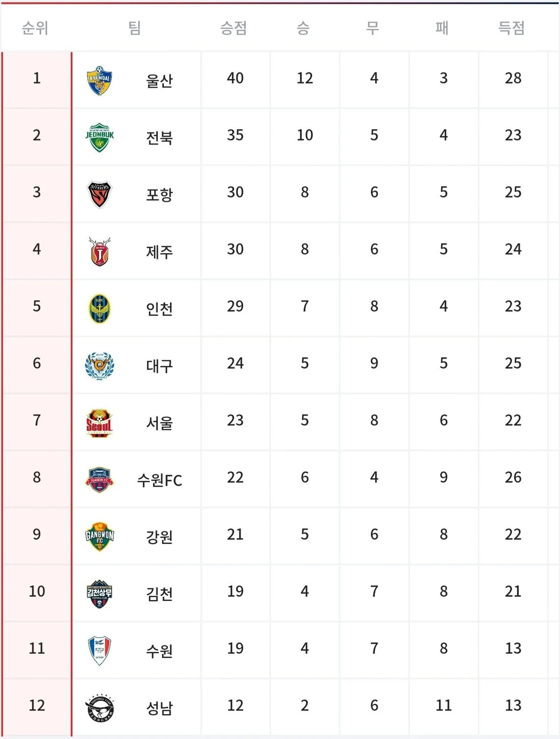
Task: Select the 성남 team name
Action: pyautogui.click(x=160, y=708)
